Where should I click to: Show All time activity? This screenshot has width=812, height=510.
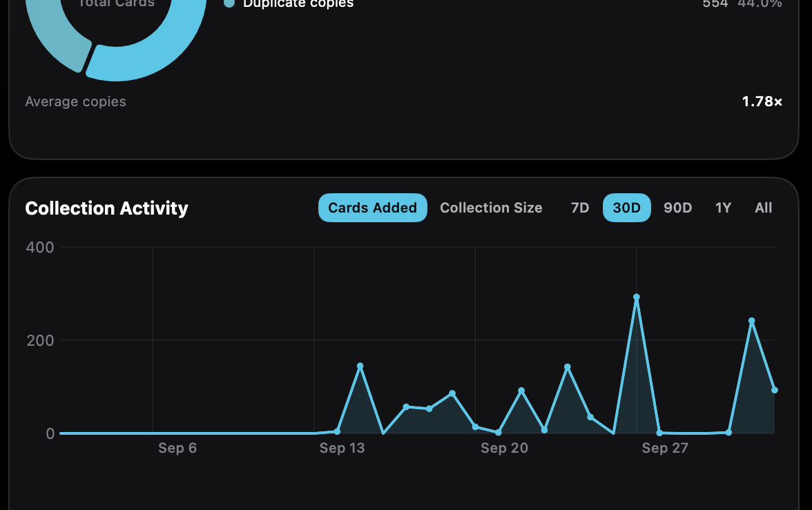pos(764,208)
